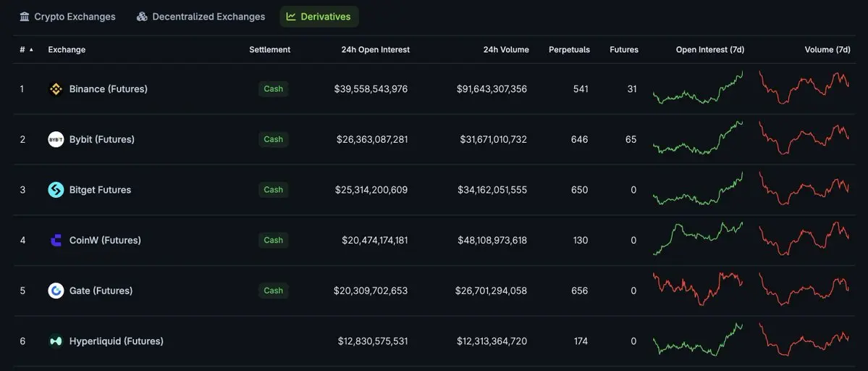
Task: Click Cash badge in Binance row
Action: click(x=274, y=88)
